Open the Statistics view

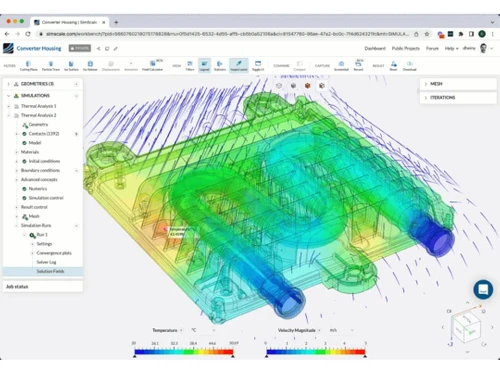pyautogui.click(x=220, y=65)
